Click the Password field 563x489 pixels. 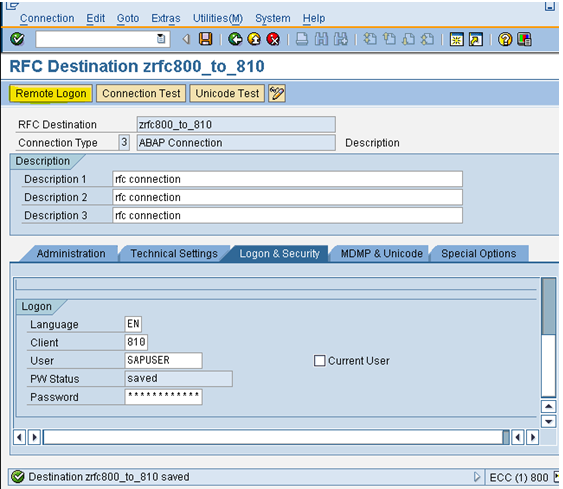[x=163, y=397]
